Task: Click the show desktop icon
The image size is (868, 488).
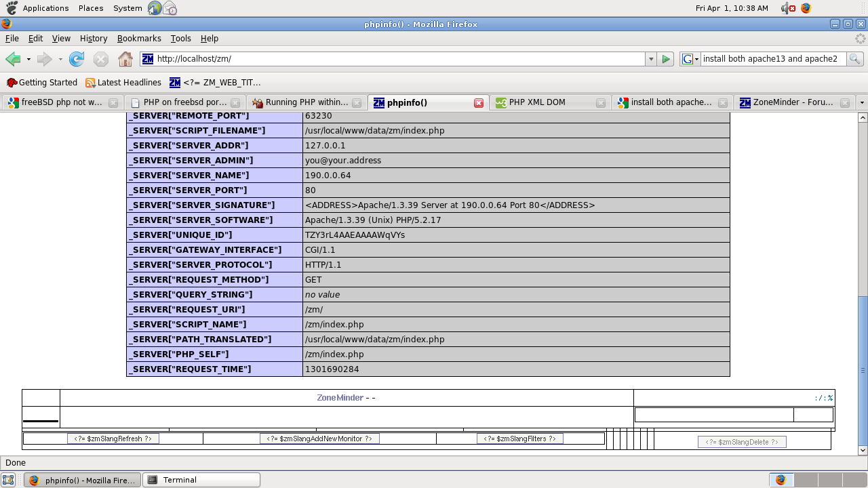Action: [9, 480]
